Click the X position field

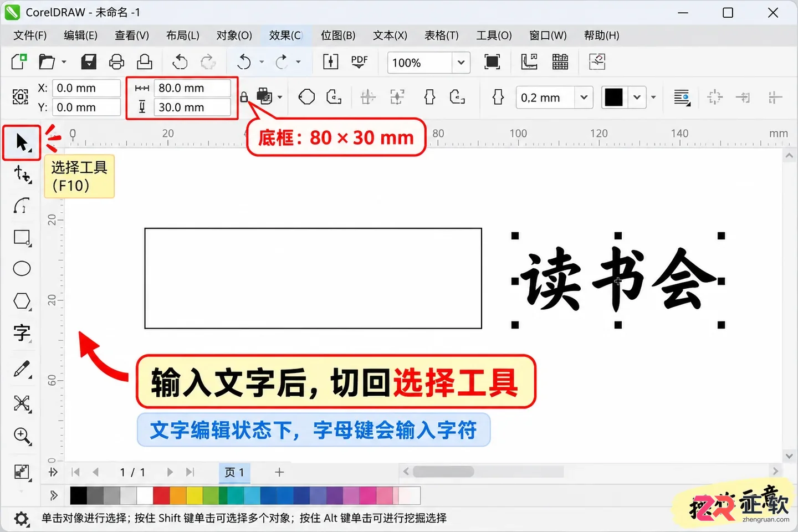86,88
